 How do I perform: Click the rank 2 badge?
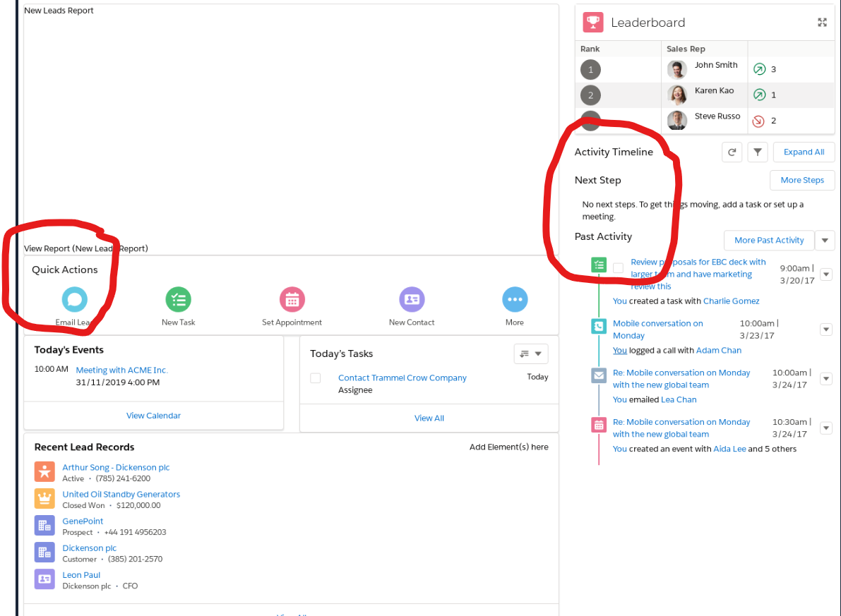pyautogui.click(x=590, y=95)
